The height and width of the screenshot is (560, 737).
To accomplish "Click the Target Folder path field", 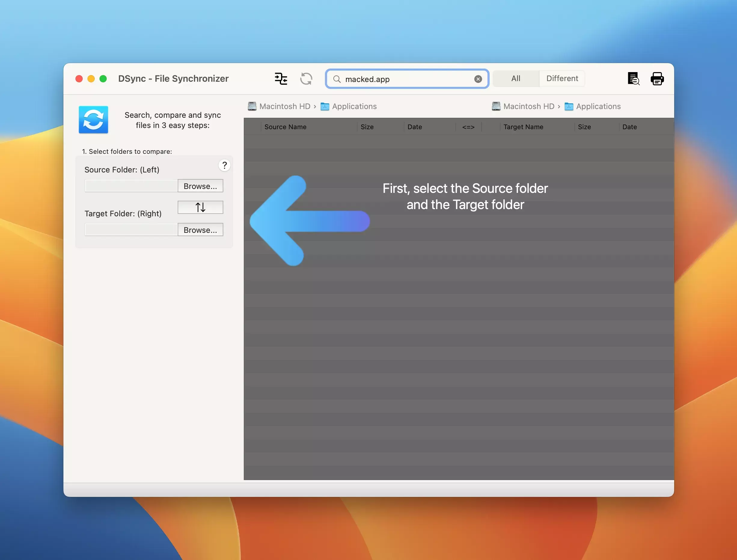I will click(x=131, y=230).
